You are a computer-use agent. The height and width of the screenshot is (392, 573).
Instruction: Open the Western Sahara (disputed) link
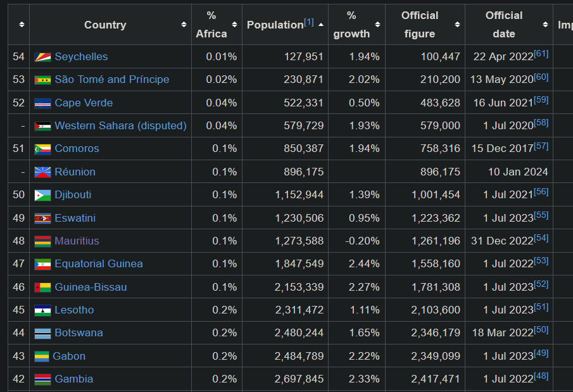120,126
